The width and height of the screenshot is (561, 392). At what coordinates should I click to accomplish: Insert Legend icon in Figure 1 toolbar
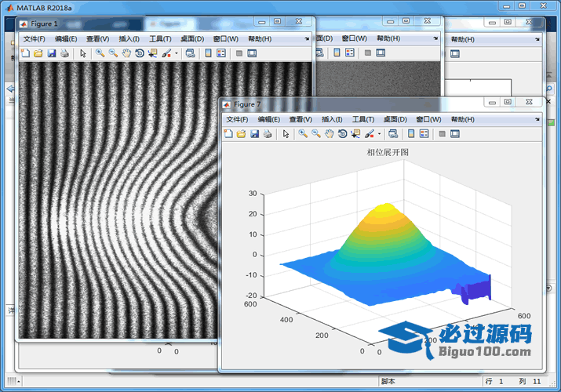tap(221, 53)
